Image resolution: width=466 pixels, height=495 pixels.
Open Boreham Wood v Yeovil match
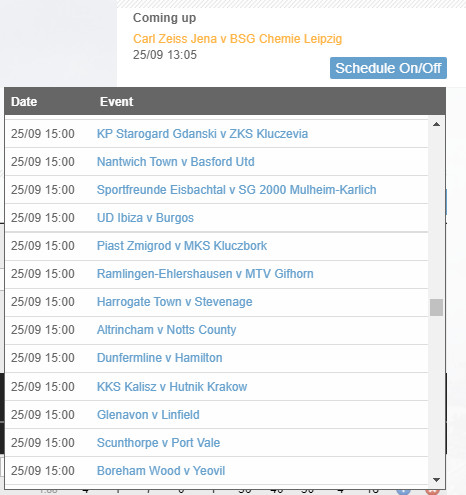tap(161, 471)
